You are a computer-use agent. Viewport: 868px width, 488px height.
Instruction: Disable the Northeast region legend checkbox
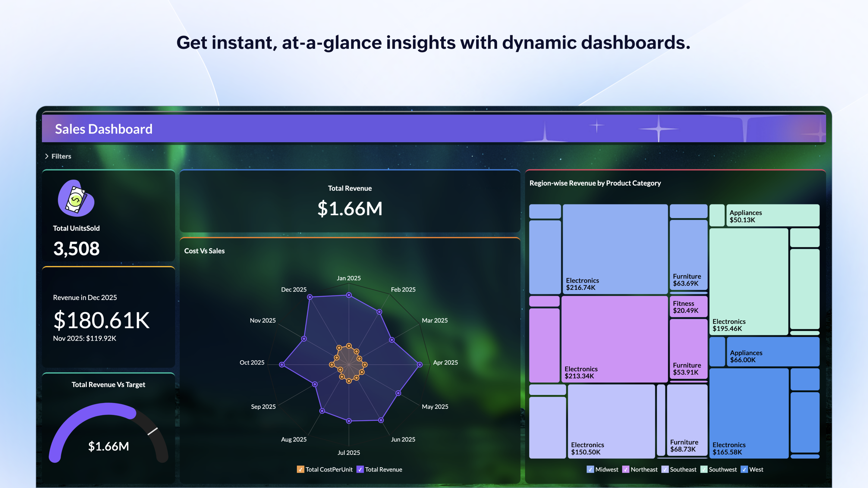pyautogui.click(x=625, y=470)
